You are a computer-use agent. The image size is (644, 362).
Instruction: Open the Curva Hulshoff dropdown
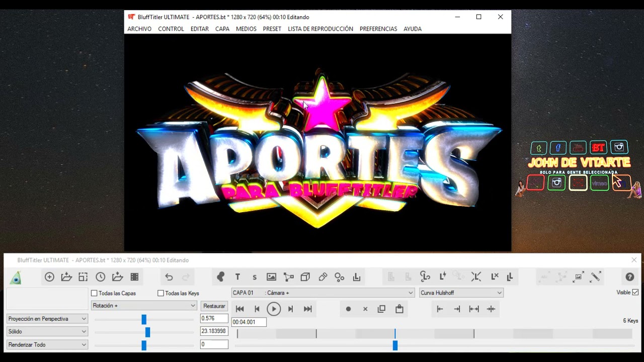pos(461,293)
